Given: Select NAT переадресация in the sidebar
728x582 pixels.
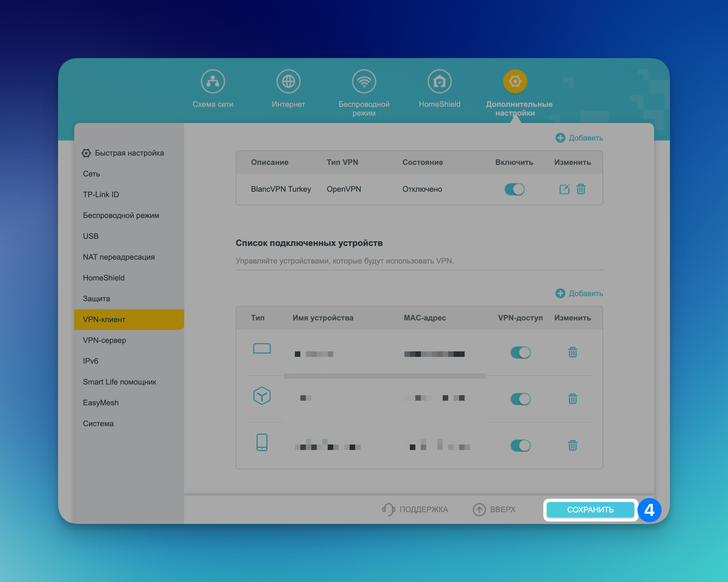Looking at the screenshot, I should click(x=119, y=257).
